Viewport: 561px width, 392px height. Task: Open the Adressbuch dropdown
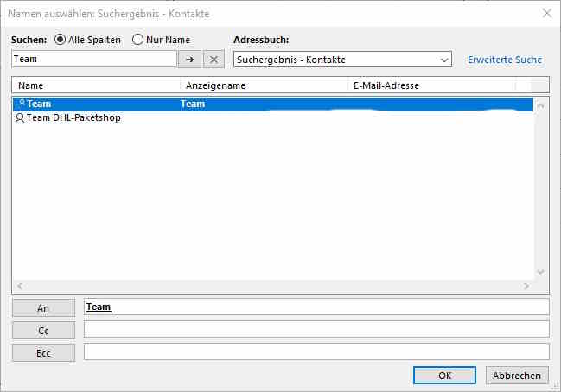[444, 60]
